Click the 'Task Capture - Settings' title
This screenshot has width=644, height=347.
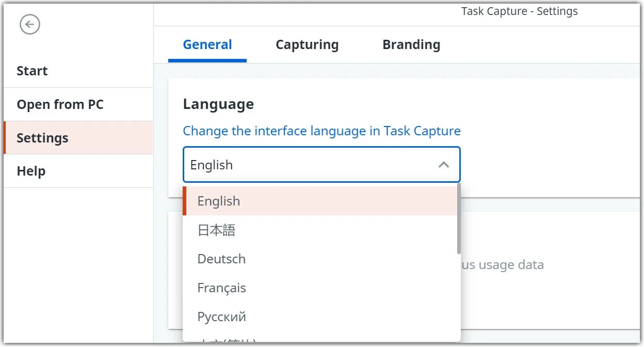click(520, 11)
